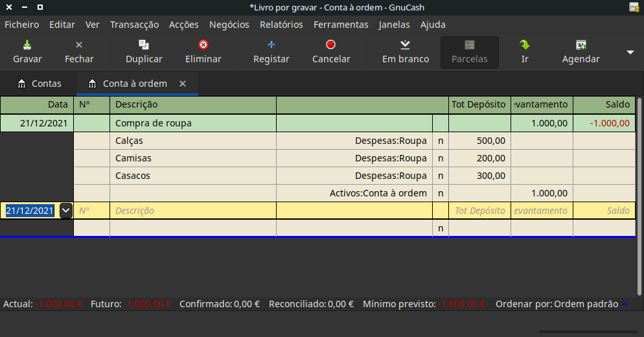Viewport: 644px width, 337px height.
Task: Toggle reconcile flag n in blank split row
Action: point(441,228)
